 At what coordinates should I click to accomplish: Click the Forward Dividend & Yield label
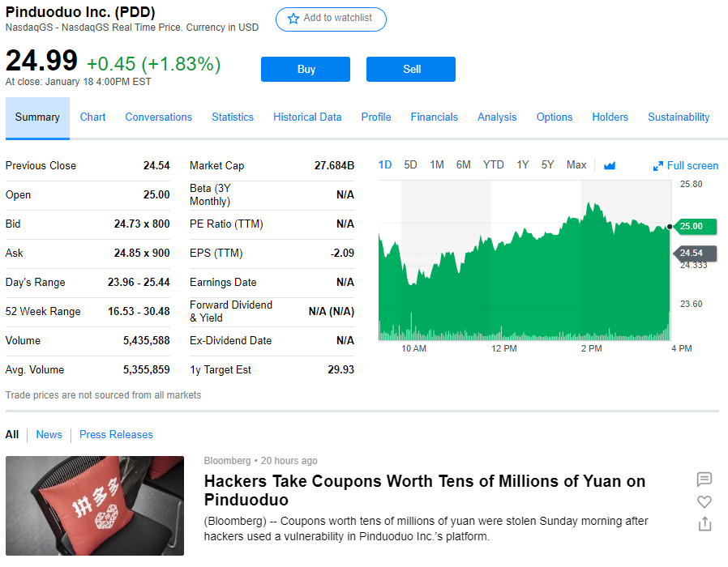click(x=231, y=311)
